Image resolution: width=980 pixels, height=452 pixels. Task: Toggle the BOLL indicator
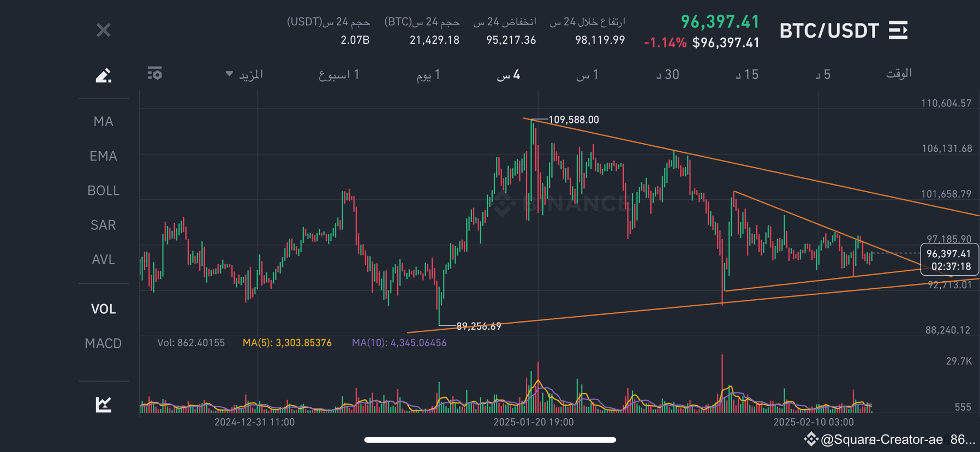pyautogui.click(x=104, y=191)
